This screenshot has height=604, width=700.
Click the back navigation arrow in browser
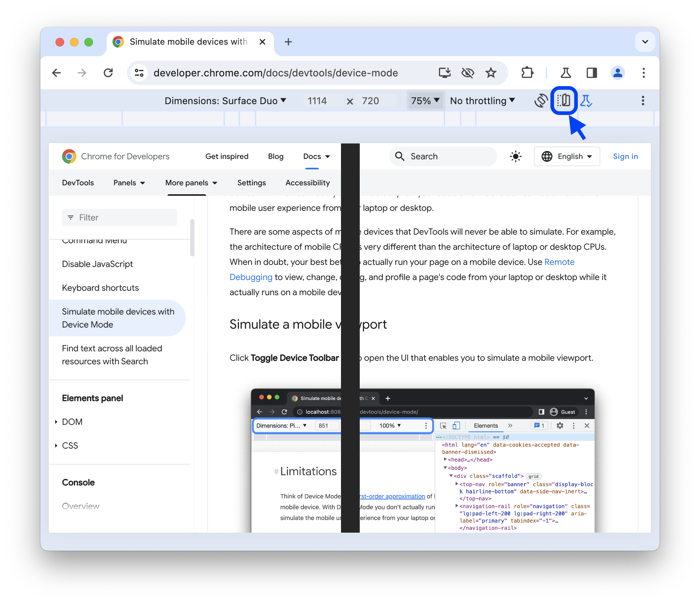click(55, 73)
